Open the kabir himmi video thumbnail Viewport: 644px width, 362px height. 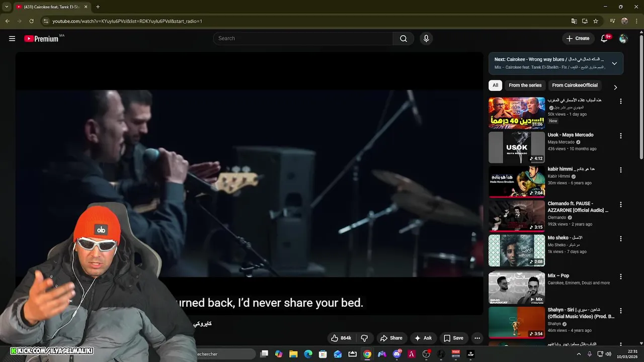(x=517, y=182)
